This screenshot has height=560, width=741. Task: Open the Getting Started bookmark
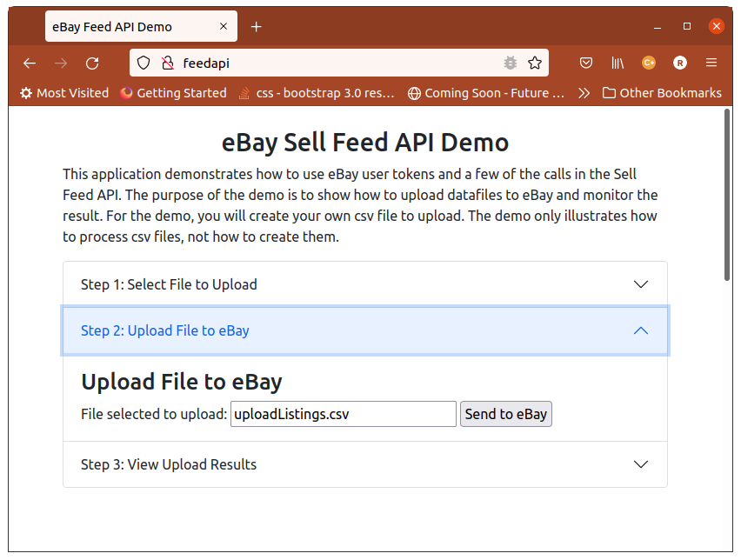173,93
